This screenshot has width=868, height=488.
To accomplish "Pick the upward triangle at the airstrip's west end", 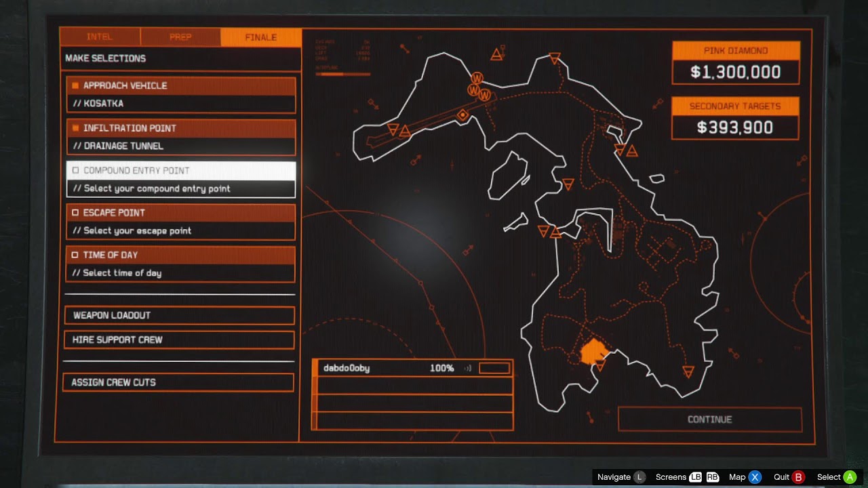I will pyautogui.click(x=405, y=131).
